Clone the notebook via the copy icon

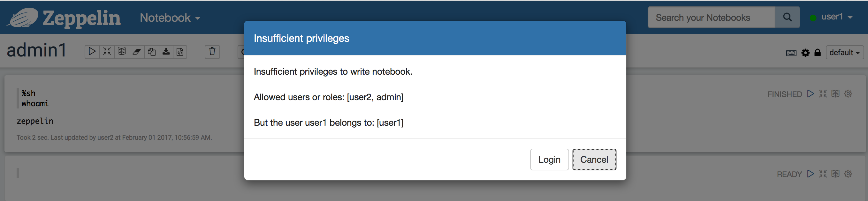[x=151, y=52]
